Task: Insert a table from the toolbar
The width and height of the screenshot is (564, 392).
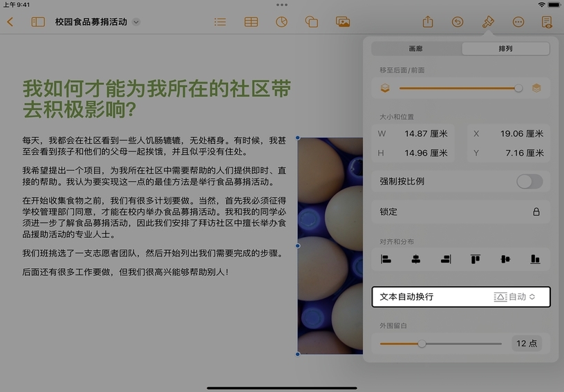Action: click(x=251, y=22)
